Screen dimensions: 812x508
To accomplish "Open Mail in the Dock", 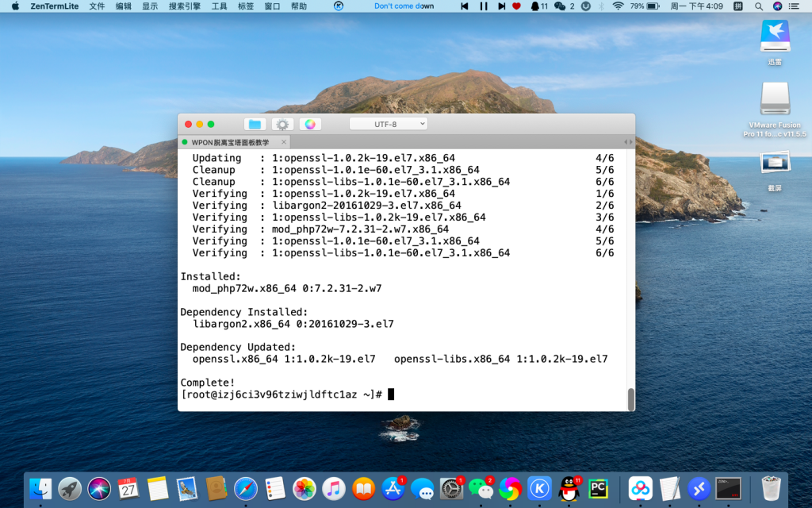I will click(x=187, y=489).
